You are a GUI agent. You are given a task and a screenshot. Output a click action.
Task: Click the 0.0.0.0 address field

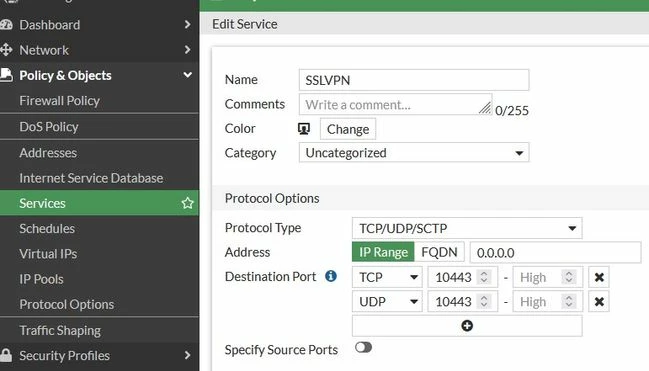tap(555, 253)
